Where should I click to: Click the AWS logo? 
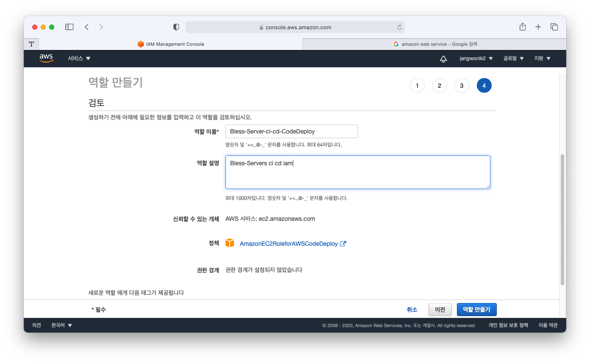46,58
